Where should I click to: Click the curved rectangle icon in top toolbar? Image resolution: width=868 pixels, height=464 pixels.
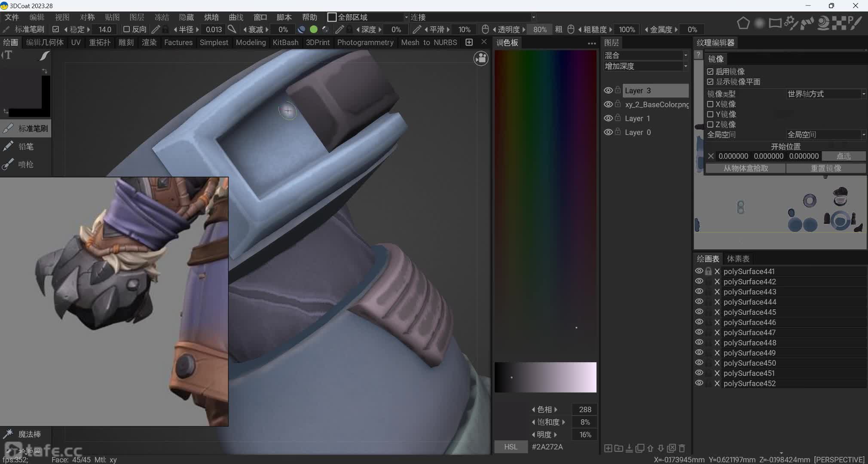[775, 23]
